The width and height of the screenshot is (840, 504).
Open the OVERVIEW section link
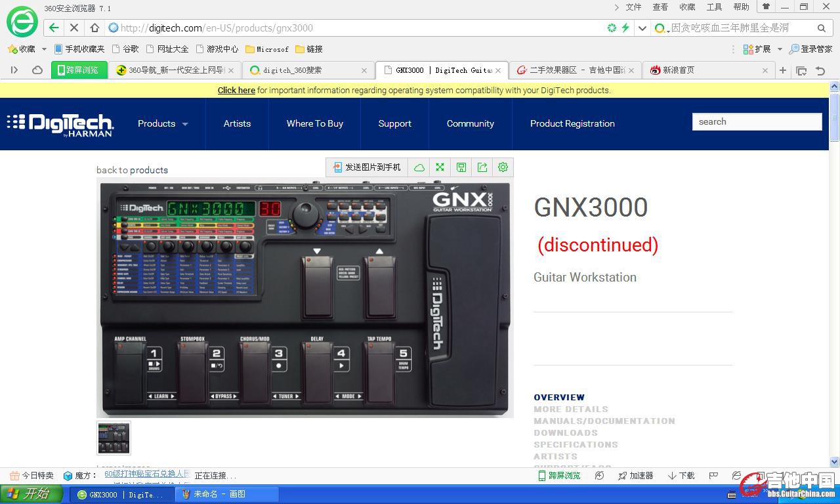click(559, 397)
